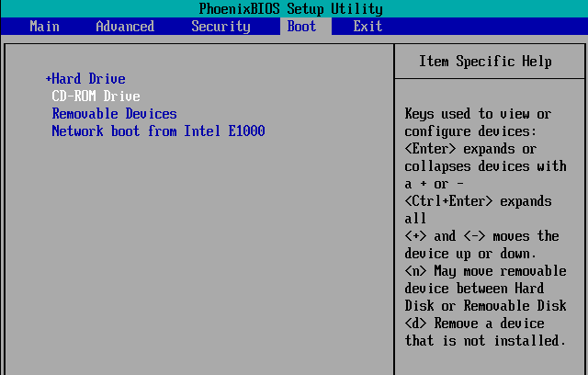Click the 'Keys used to view' help line

478,114
